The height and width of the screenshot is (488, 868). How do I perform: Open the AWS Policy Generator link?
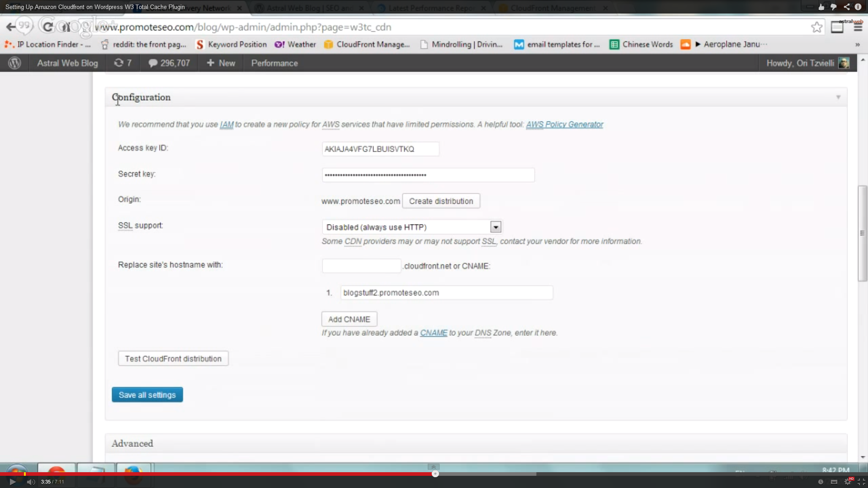(564, 124)
